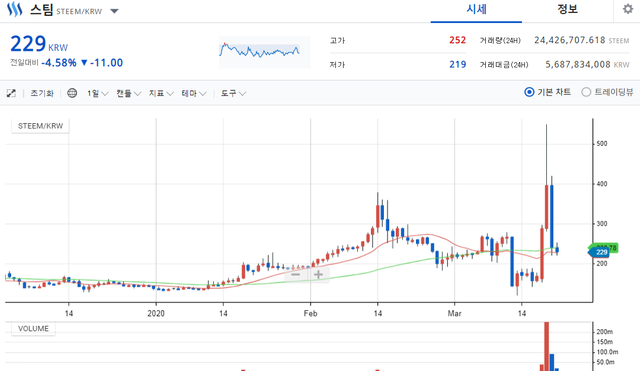Click the 229 KRW current price text
Viewport: 640px width, 371px height.
pos(39,44)
